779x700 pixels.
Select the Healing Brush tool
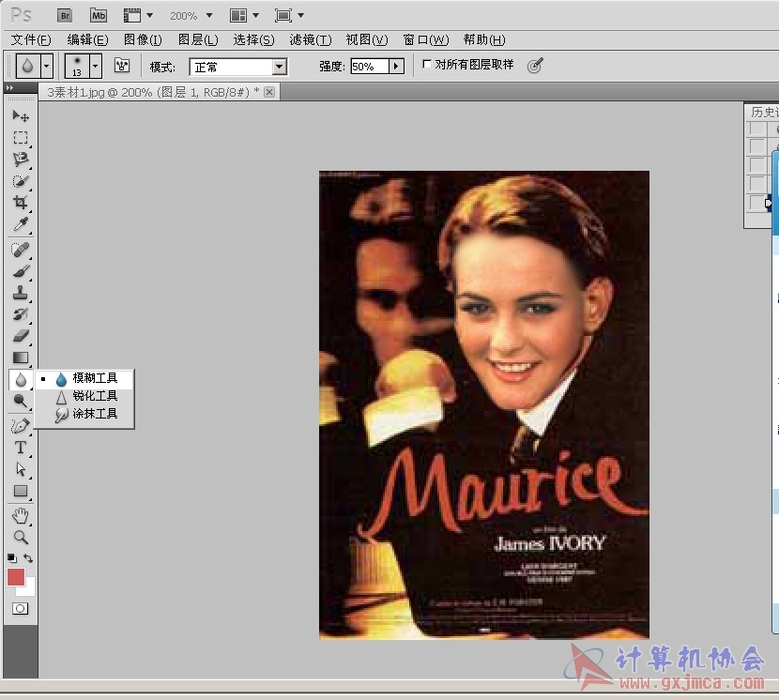tap(21, 250)
